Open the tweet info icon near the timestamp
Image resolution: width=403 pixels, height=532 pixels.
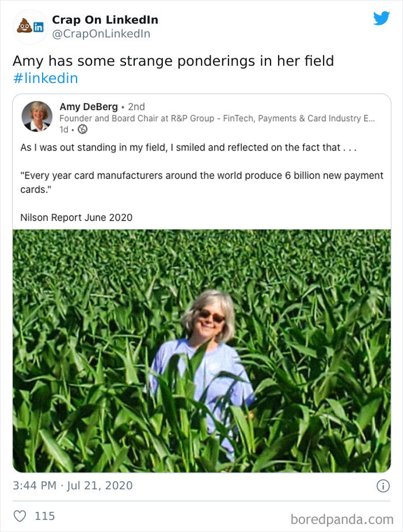pyautogui.click(x=383, y=485)
